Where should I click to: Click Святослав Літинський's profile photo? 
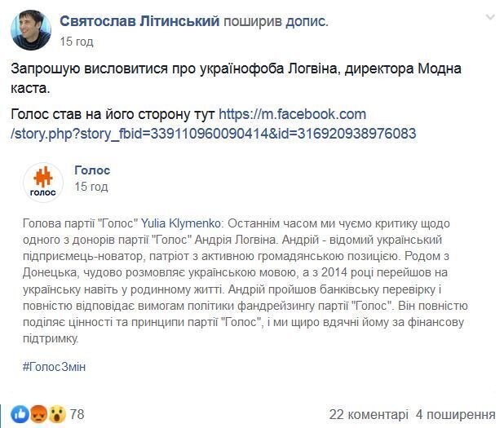click(x=31, y=30)
